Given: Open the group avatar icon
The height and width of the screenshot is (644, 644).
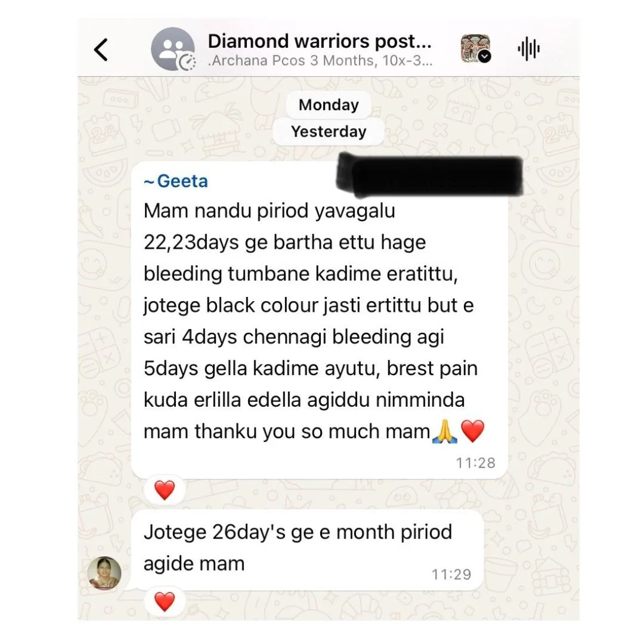Looking at the screenshot, I should coord(172,49).
